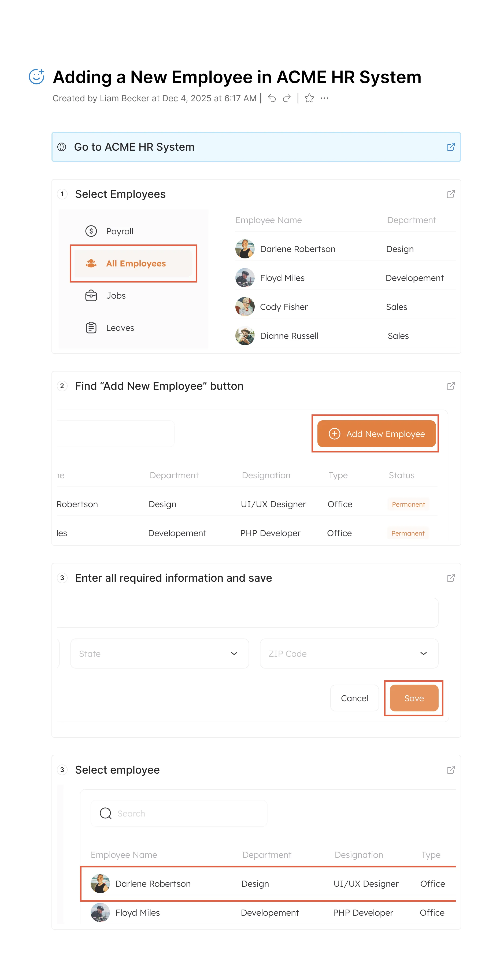Screen dimensions: 489x980
Task: Select the highlighted Darlene Robertson row
Action: coord(267,884)
